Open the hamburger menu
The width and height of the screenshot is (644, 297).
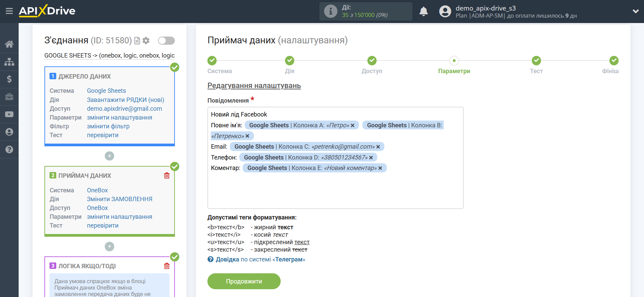(9, 11)
